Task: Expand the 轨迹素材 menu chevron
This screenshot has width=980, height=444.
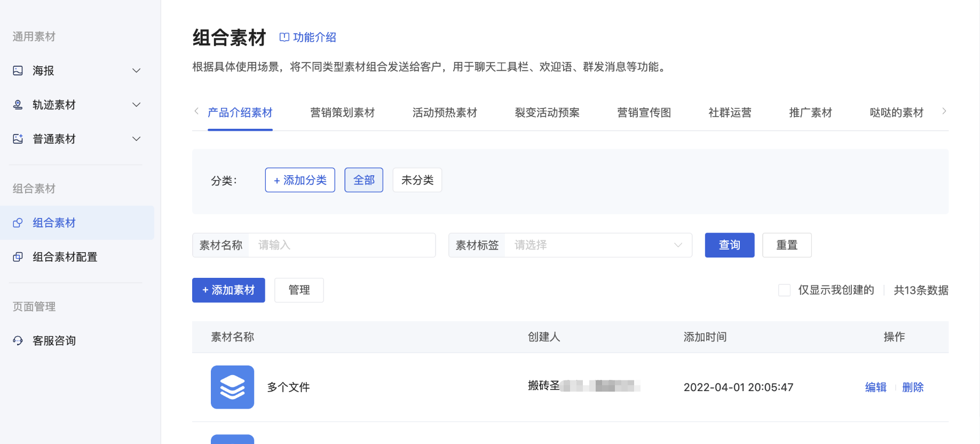Action: click(137, 105)
